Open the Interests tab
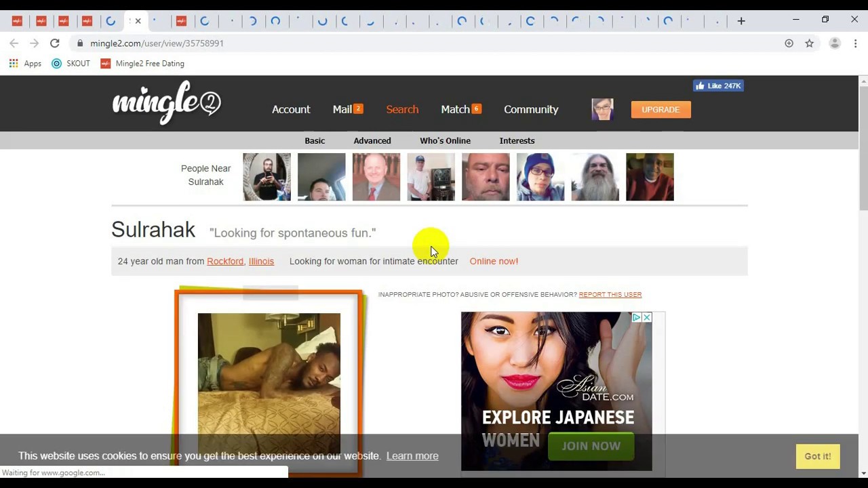Viewport: 868px width, 488px height. coord(517,141)
